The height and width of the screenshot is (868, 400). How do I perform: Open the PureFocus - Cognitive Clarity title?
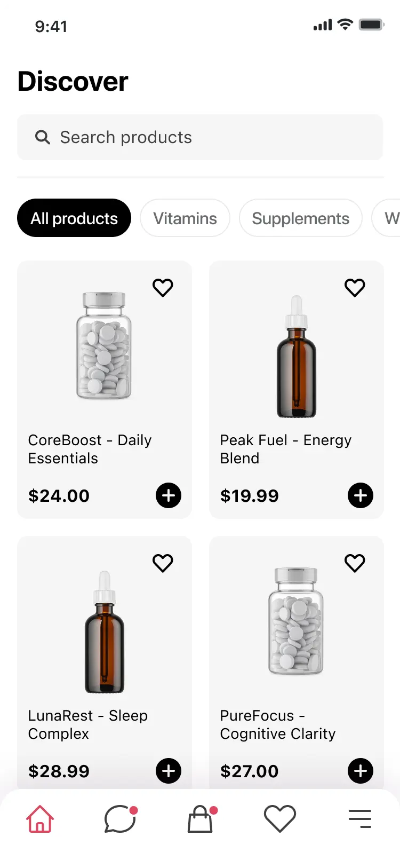278,724
